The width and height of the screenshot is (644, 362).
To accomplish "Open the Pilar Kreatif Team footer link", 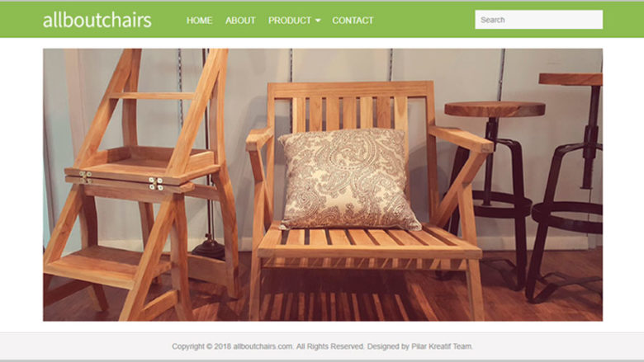I will (x=442, y=346).
